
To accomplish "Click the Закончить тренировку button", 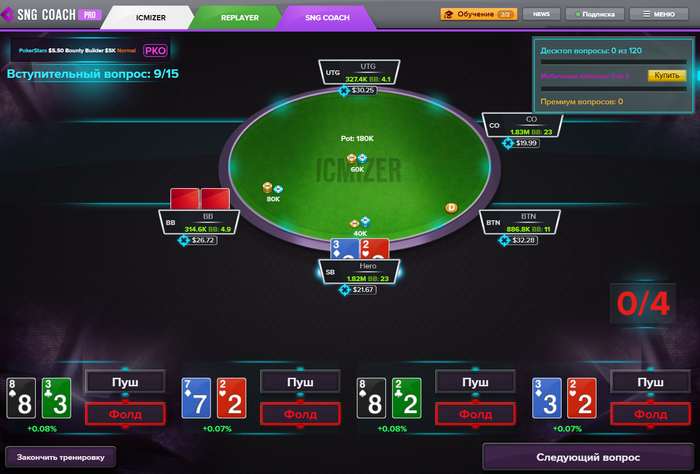I will (x=61, y=457).
